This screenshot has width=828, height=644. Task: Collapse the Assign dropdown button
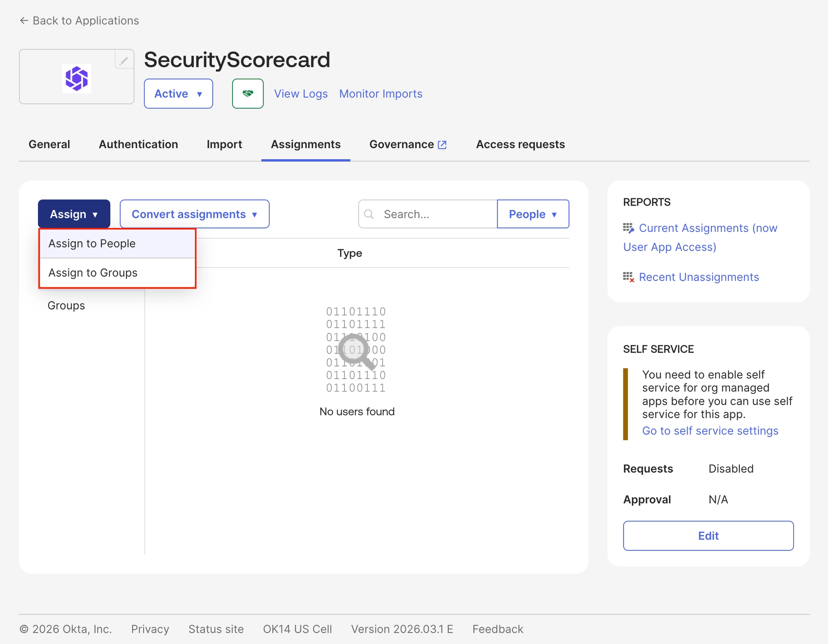[74, 214]
